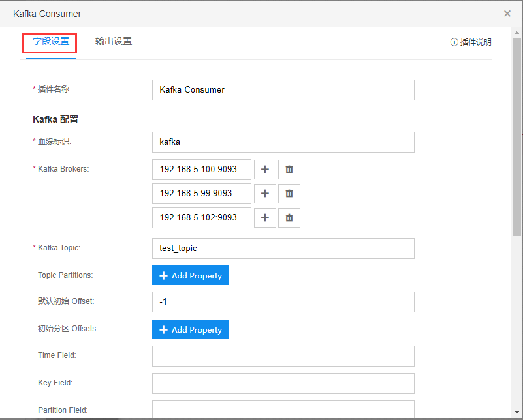Click the scrollbar up arrow

[516, 33]
